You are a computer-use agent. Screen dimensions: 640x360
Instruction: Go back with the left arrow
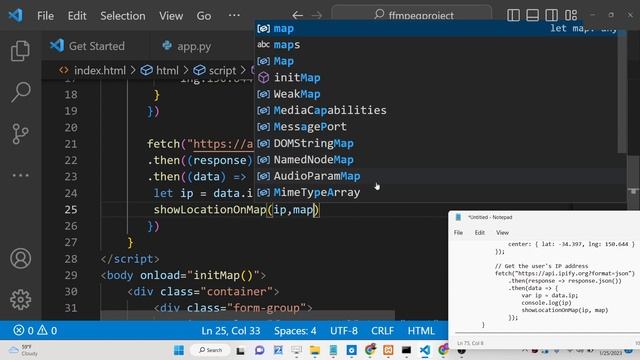click(297, 16)
